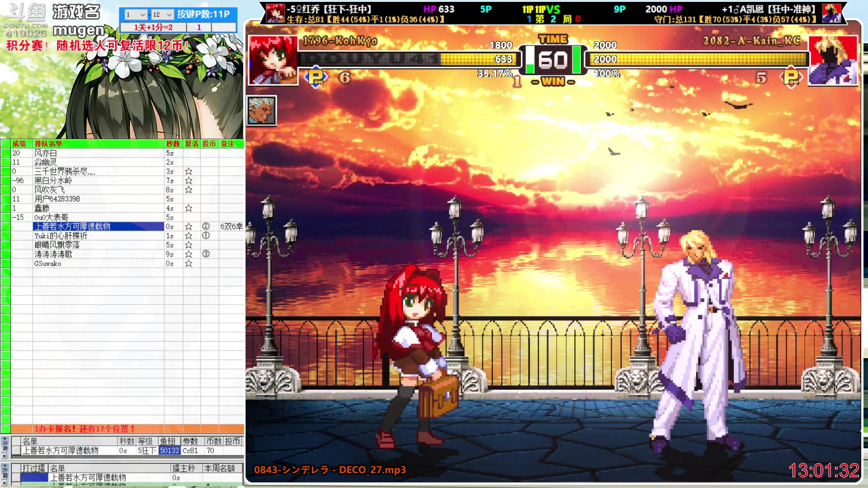Click red-haired fighter portrait at top left
868x488 pixels.
click(273, 60)
